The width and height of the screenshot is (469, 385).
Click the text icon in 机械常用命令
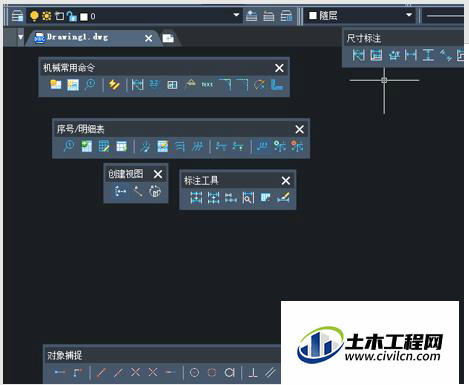[x=207, y=85]
